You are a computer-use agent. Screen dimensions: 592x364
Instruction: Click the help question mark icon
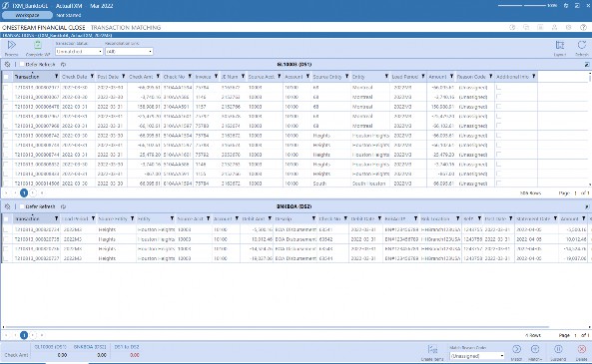click(x=583, y=27)
